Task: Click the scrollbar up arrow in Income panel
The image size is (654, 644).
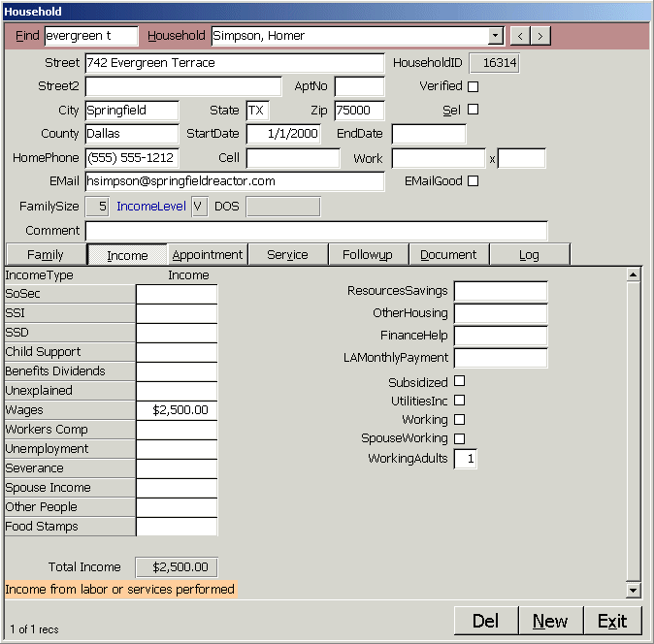Action: click(x=634, y=274)
